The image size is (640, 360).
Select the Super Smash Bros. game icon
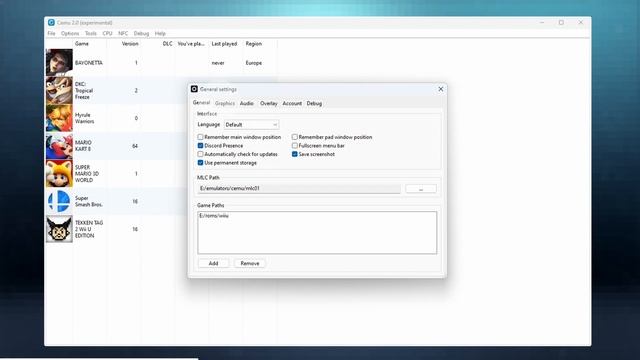click(x=59, y=201)
